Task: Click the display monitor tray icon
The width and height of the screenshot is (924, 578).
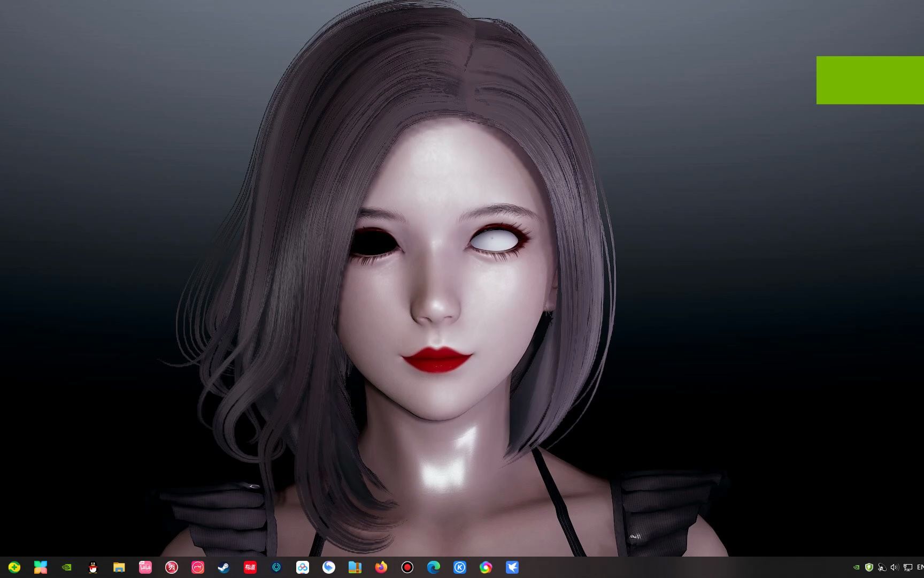Action: 908,567
